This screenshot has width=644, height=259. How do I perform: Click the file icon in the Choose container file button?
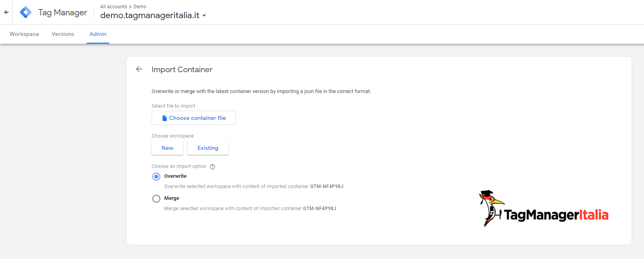[x=165, y=118]
